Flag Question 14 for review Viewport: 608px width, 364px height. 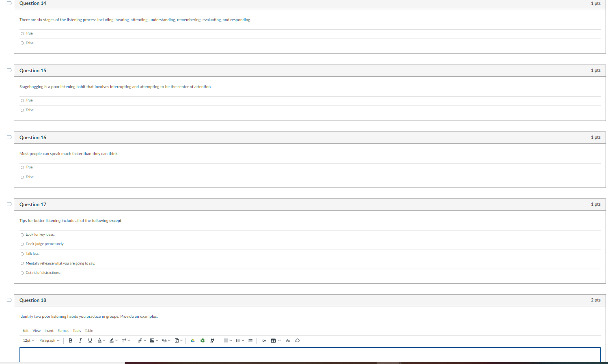click(x=9, y=3)
